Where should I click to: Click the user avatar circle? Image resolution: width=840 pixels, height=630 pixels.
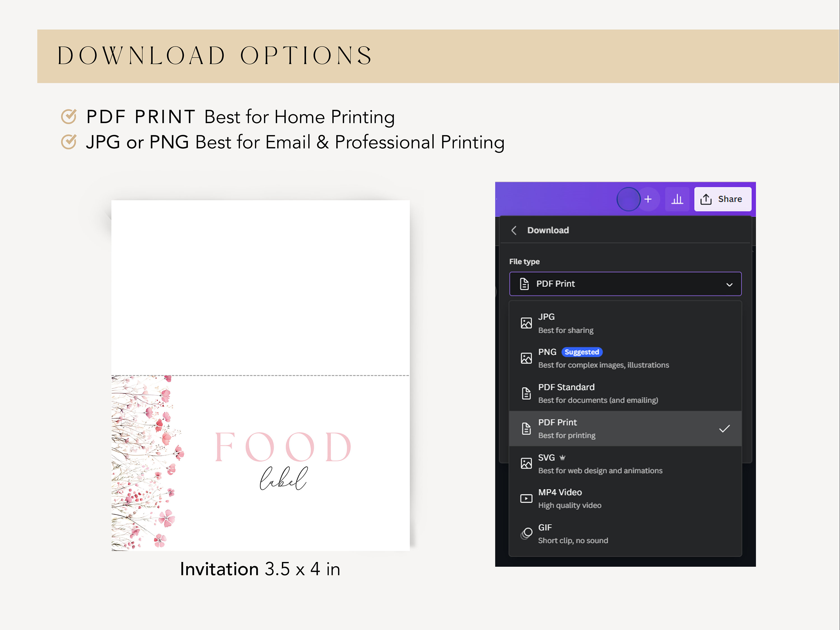coord(629,199)
